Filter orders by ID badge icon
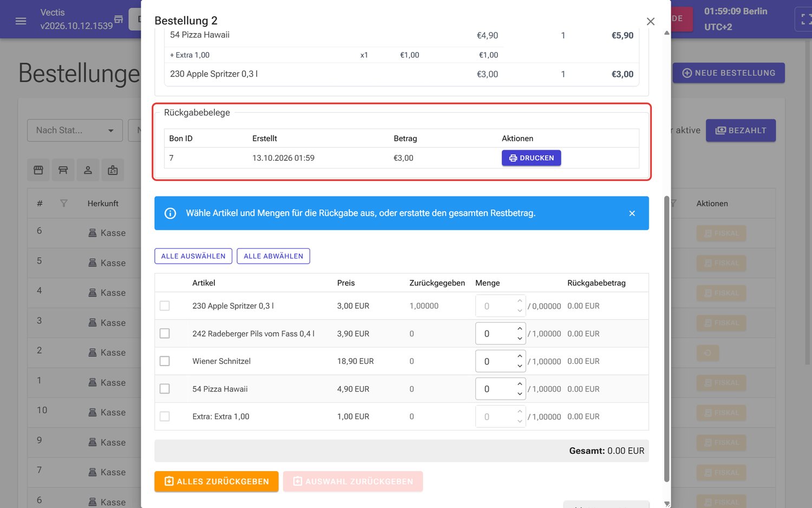Screen dimensions: 812x508 (x=113, y=170)
